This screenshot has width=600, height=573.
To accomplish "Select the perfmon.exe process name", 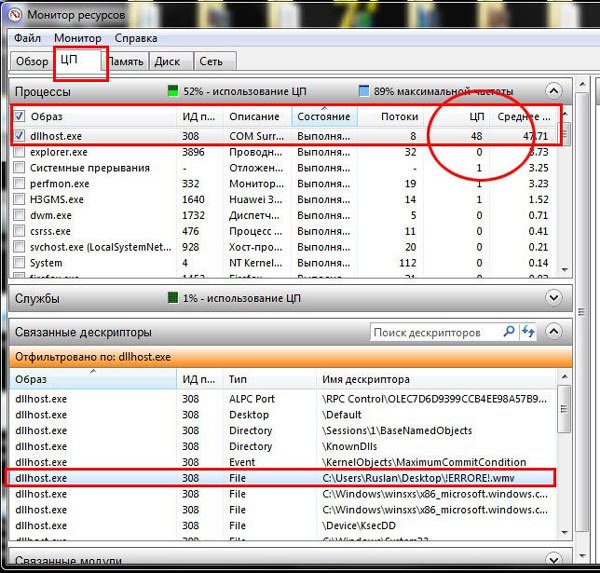I will (x=59, y=184).
